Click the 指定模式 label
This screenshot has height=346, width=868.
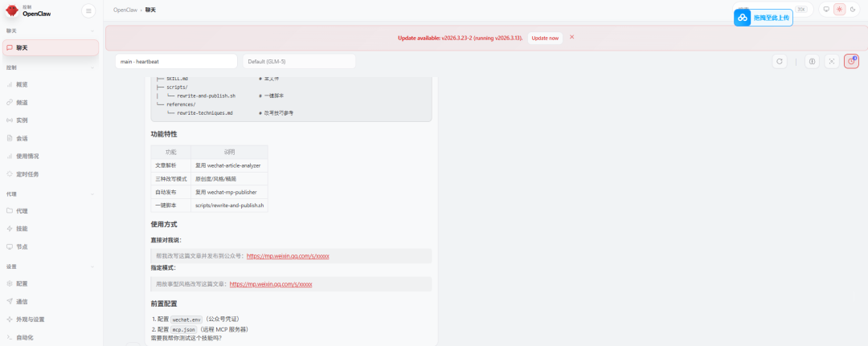(163, 268)
